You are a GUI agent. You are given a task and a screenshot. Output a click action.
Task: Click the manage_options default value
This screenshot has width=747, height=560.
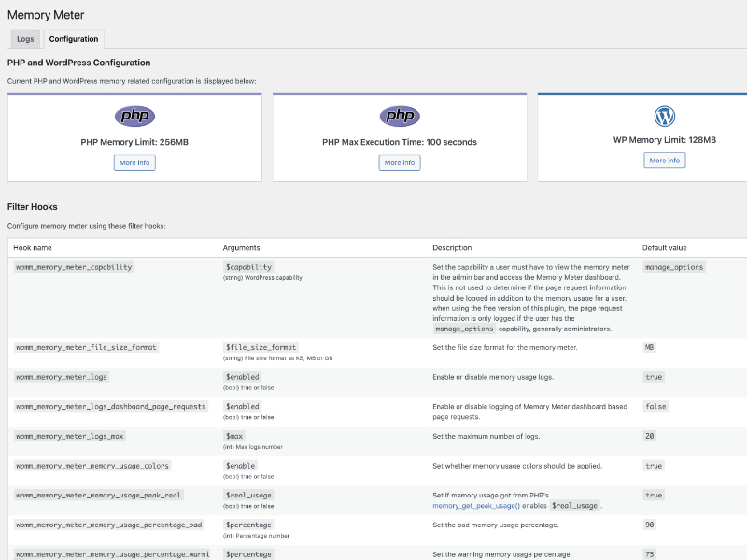coord(674,267)
